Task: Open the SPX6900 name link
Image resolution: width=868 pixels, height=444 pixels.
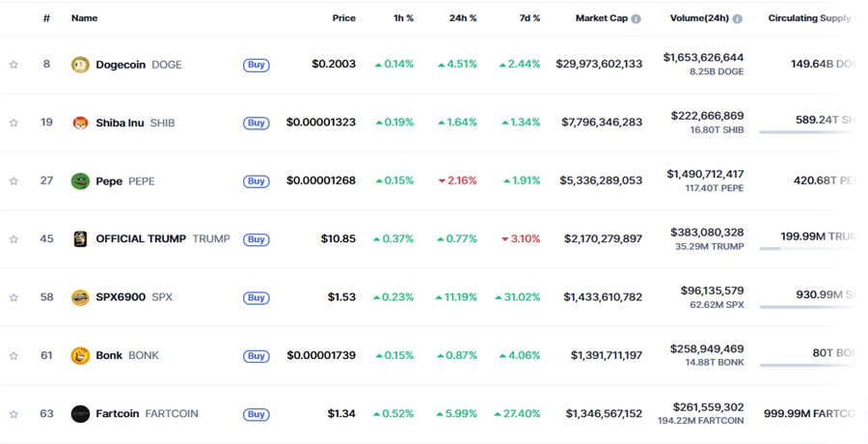Action: click(x=121, y=297)
